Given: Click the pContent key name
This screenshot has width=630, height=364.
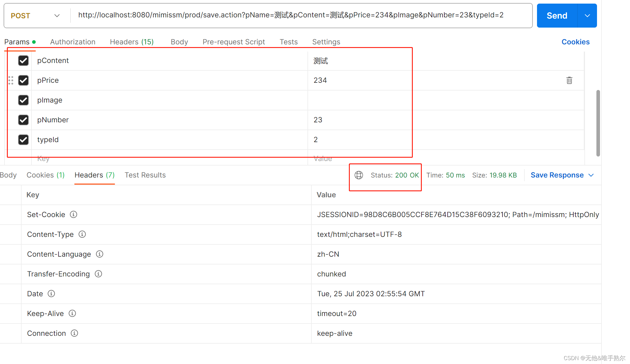Looking at the screenshot, I should click(x=53, y=61).
